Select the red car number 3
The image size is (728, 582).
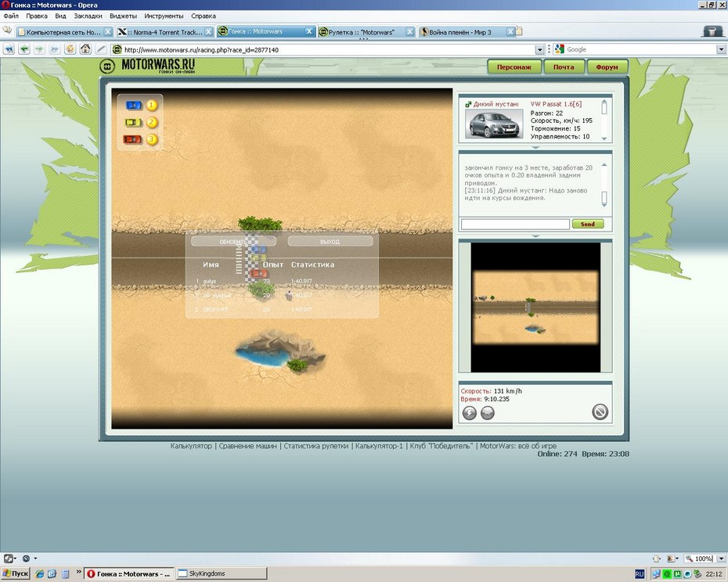tap(133, 139)
